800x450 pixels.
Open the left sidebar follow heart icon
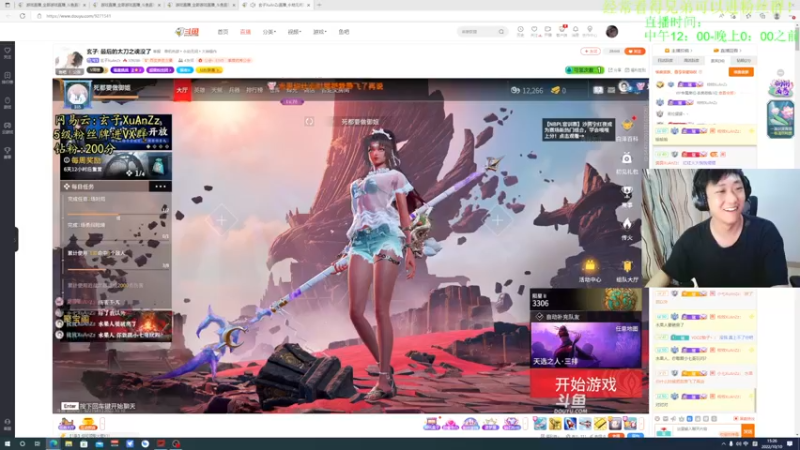[x=7, y=52]
